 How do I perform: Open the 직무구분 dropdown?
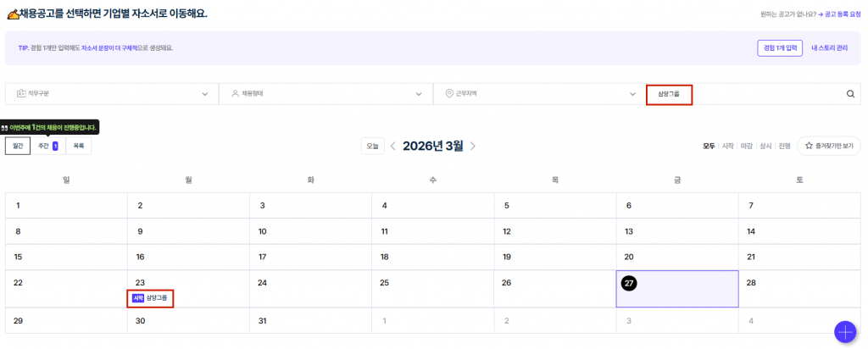(x=111, y=94)
